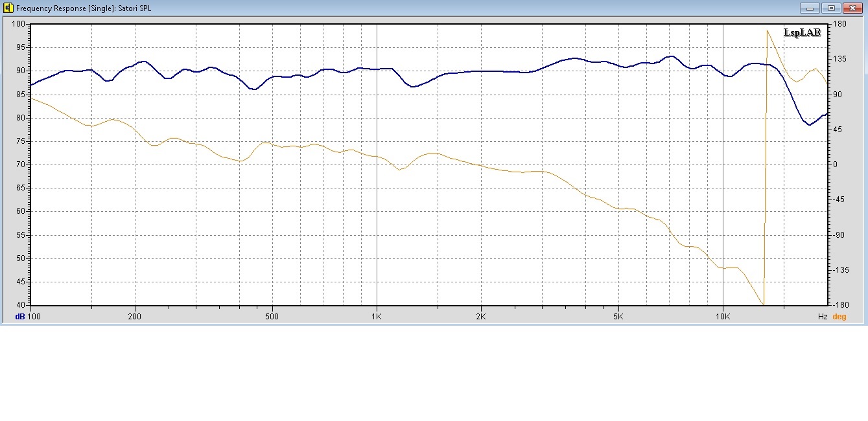Image resolution: width=868 pixels, height=421 pixels.
Task: Click the '-135' value on phase axis
Action: (x=841, y=270)
